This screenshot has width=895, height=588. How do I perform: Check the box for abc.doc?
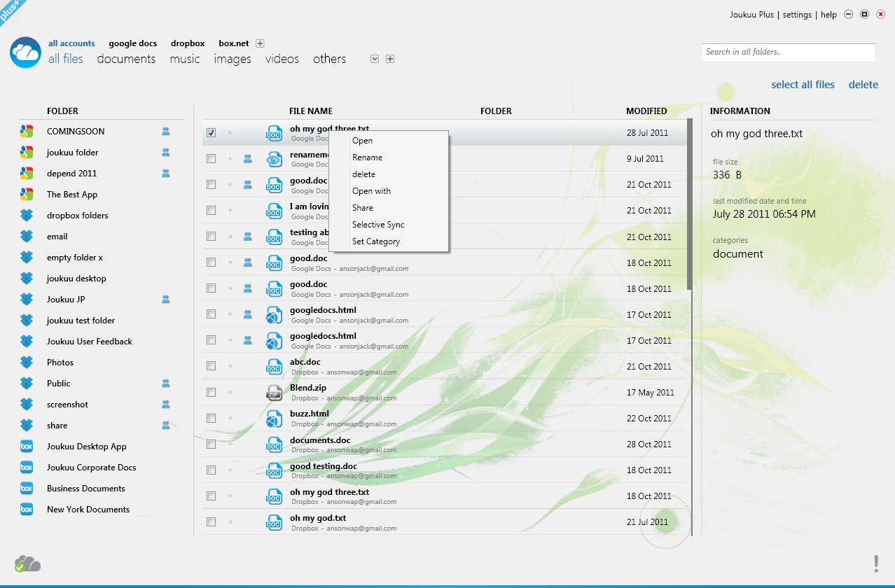(x=211, y=366)
